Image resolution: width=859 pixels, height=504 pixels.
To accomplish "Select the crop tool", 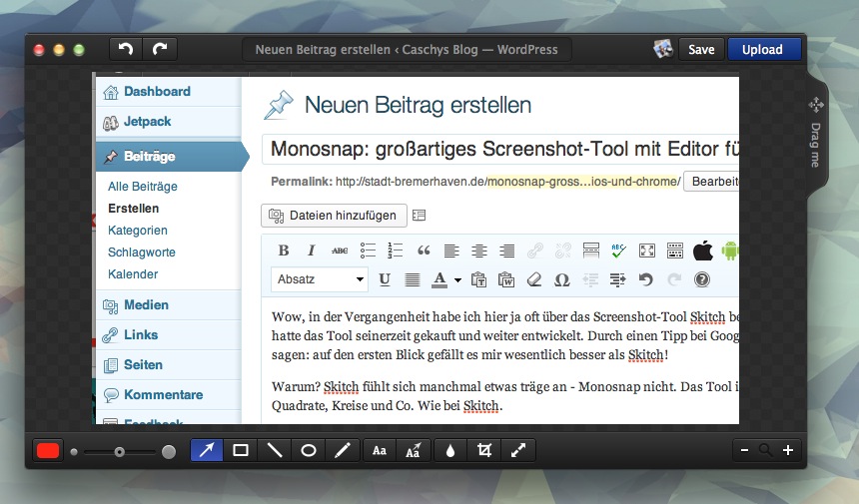I will click(x=484, y=450).
